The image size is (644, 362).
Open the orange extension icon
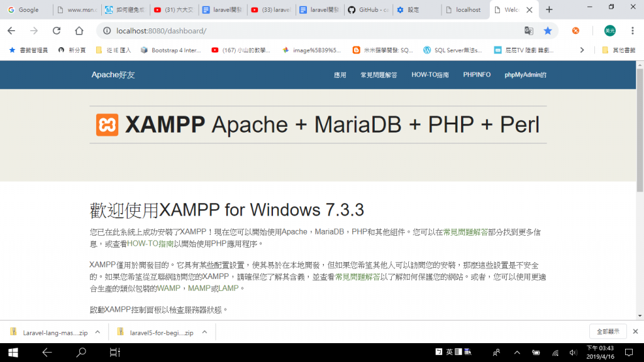[x=575, y=31]
